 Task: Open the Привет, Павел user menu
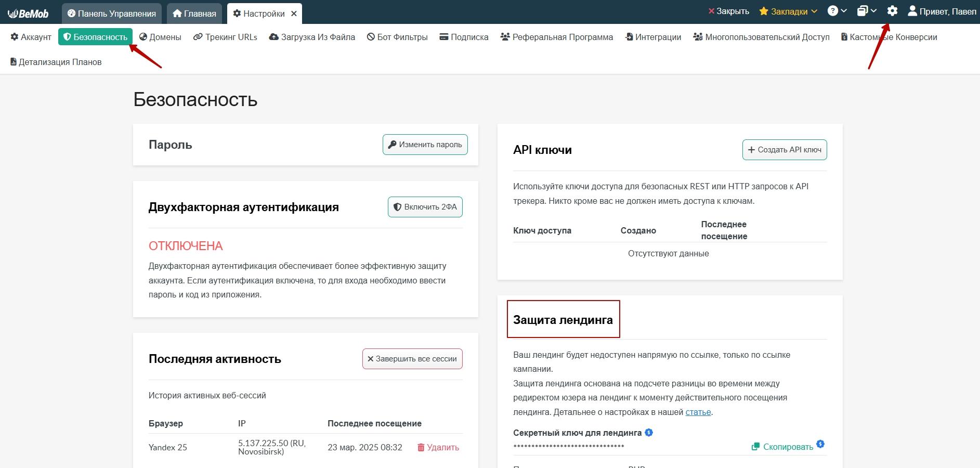(942, 11)
